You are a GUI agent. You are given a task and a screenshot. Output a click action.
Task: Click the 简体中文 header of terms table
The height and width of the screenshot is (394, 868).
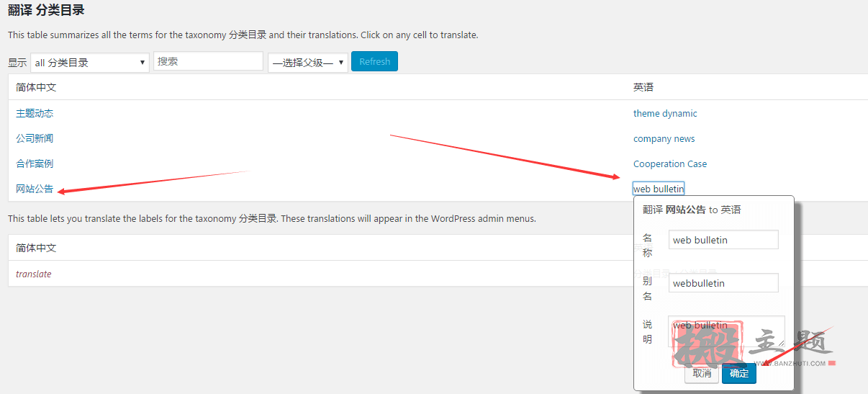36,87
